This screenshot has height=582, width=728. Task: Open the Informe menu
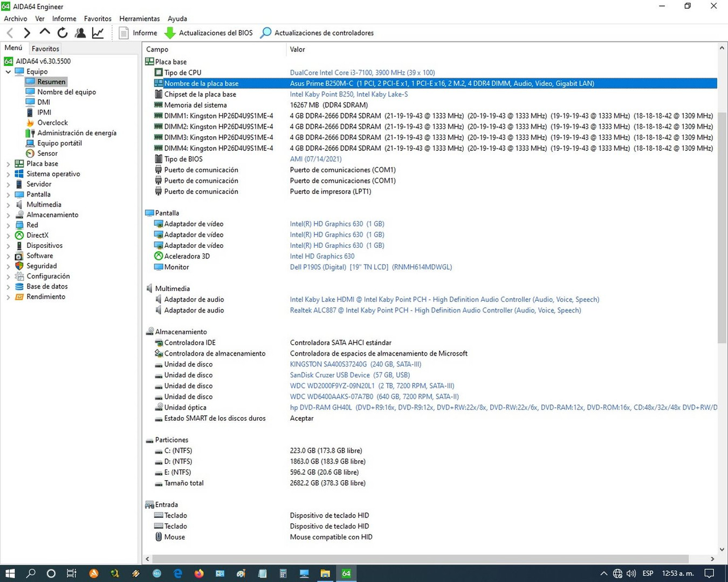[x=64, y=18]
